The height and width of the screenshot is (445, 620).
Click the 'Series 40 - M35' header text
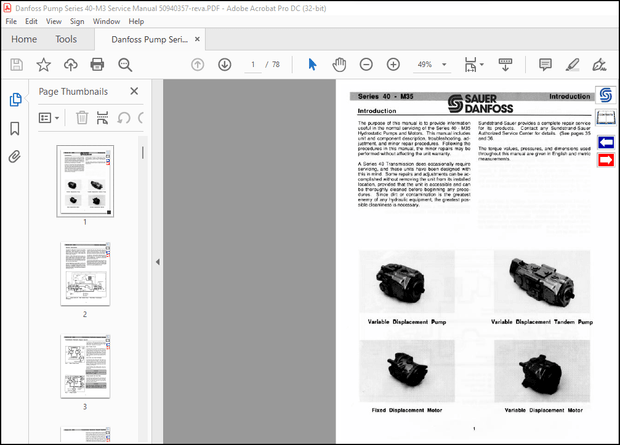pos(386,96)
